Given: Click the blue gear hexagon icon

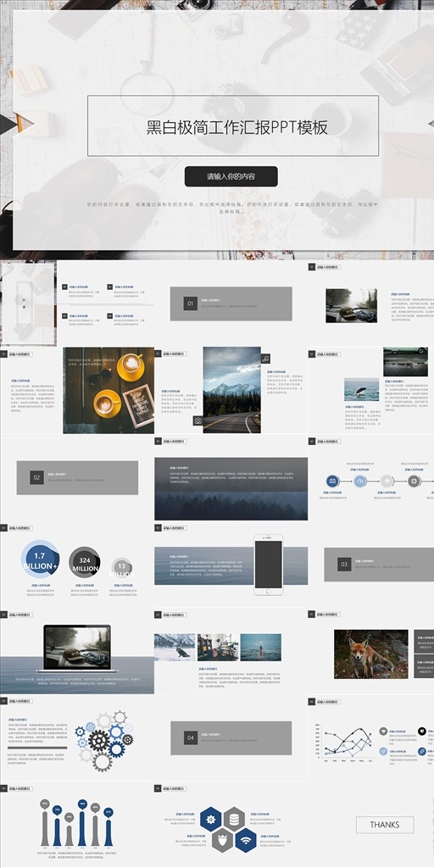Looking at the screenshot, I should point(210,820).
